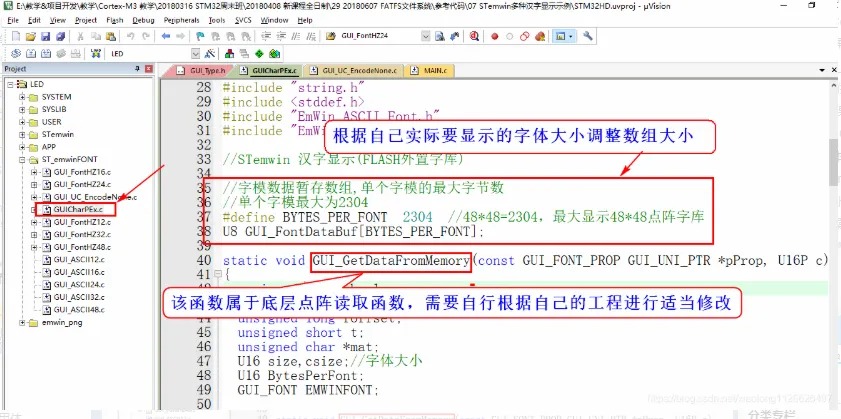The height and width of the screenshot is (419, 841).
Task: Expand the SYSTEM folder in the project tree
Action: (x=23, y=97)
